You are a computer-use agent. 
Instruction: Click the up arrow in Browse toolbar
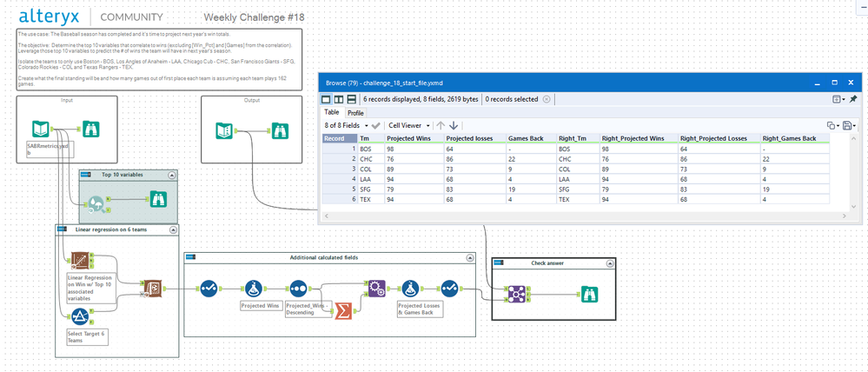tap(441, 126)
